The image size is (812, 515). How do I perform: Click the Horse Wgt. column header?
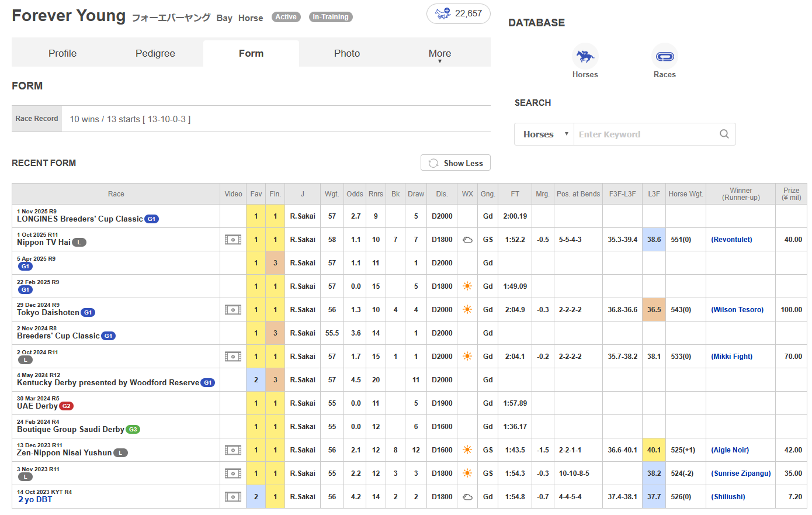(686, 194)
